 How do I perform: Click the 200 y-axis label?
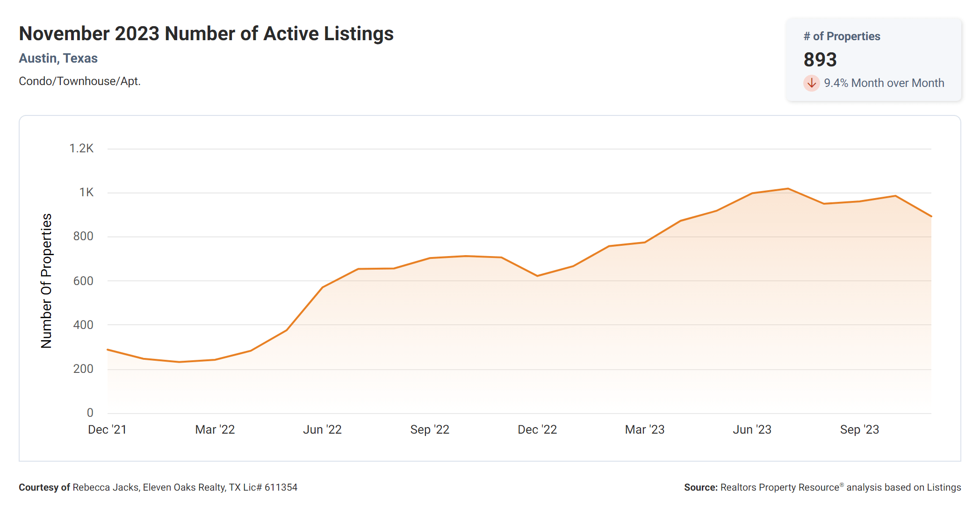83,369
